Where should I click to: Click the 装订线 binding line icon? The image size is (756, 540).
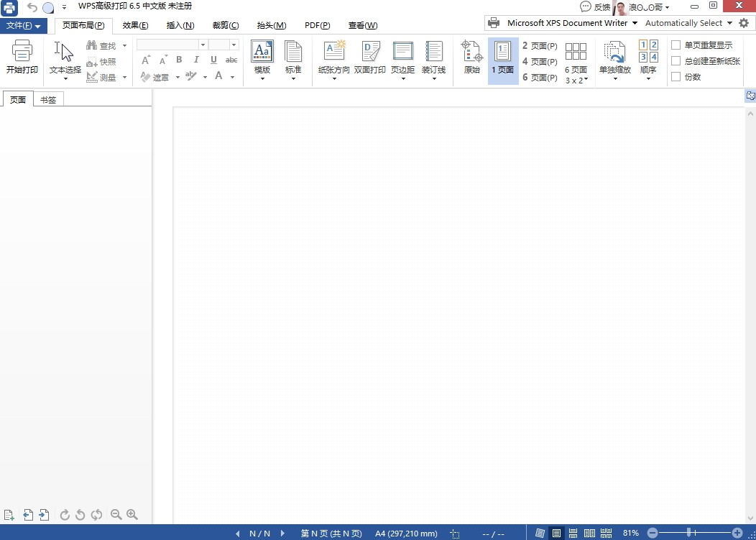tap(433, 51)
